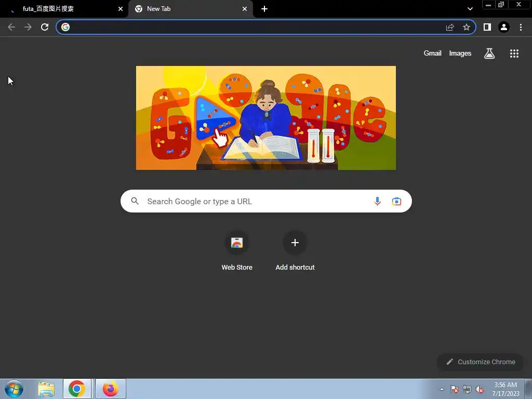Click the Show desktop strip

click(x=528, y=389)
